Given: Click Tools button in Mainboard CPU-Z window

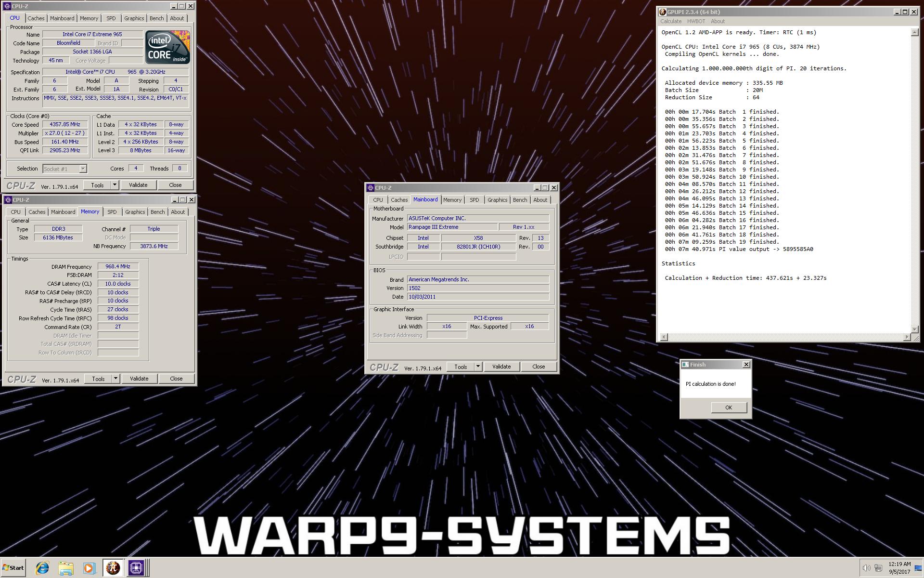Looking at the screenshot, I should [x=461, y=367].
